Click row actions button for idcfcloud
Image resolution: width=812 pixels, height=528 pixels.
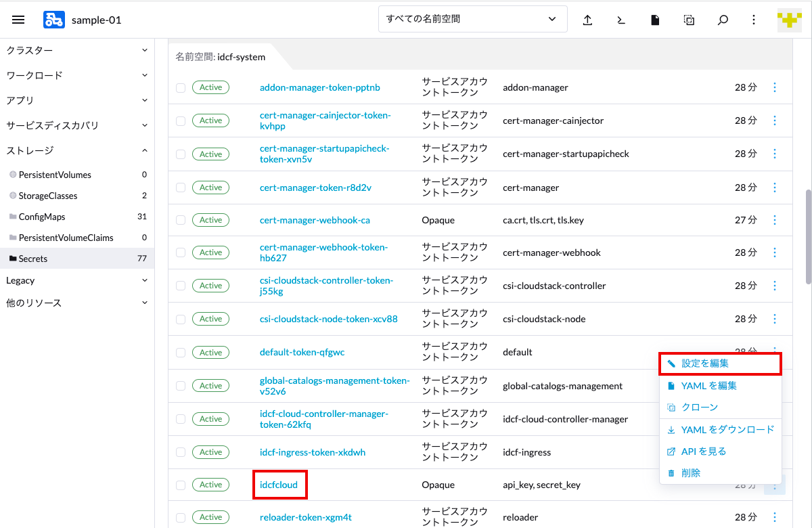click(775, 485)
